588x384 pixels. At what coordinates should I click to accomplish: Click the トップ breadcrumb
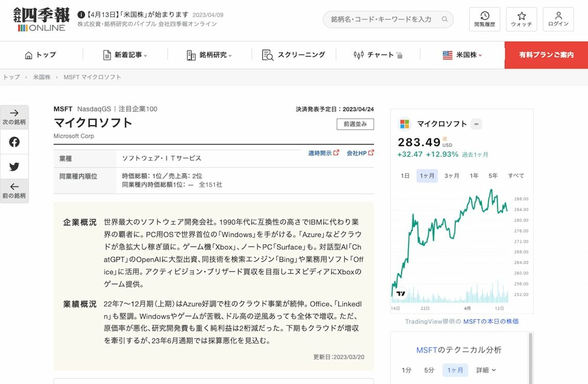coord(11,77)
